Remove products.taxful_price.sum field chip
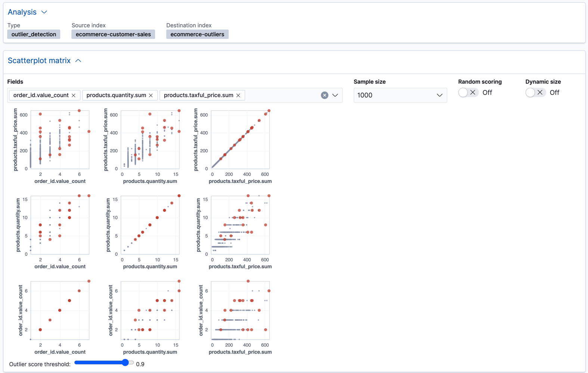 (x=238, y=95)
